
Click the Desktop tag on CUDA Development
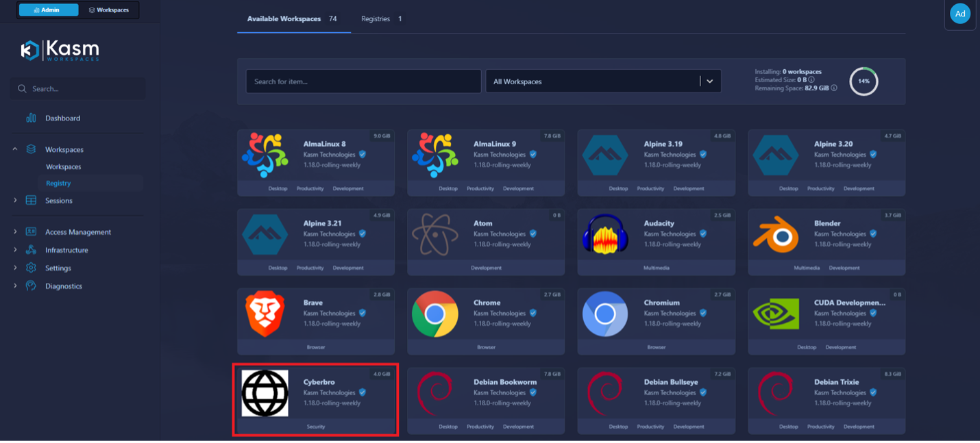point(807,347)
